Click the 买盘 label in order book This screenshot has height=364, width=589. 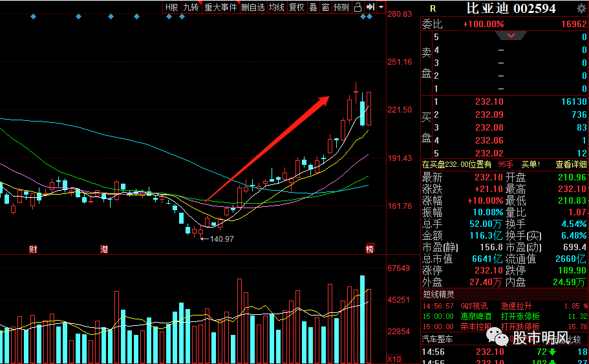426,128
